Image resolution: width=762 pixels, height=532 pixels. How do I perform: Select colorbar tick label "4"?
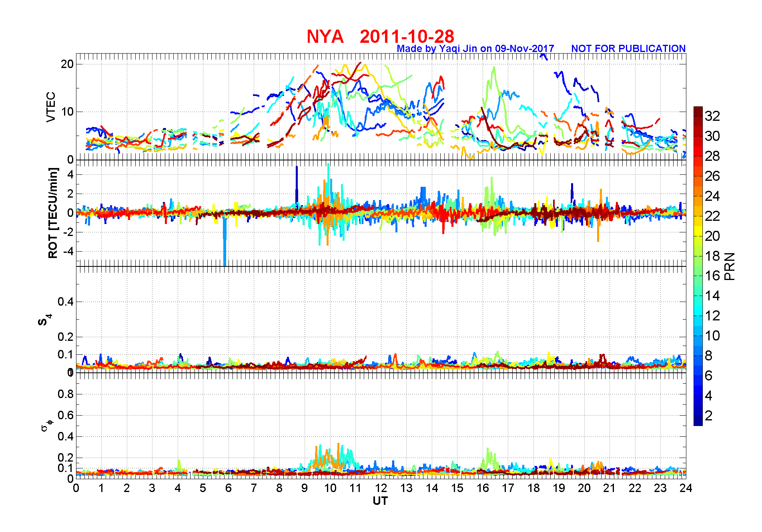(709, 396)
